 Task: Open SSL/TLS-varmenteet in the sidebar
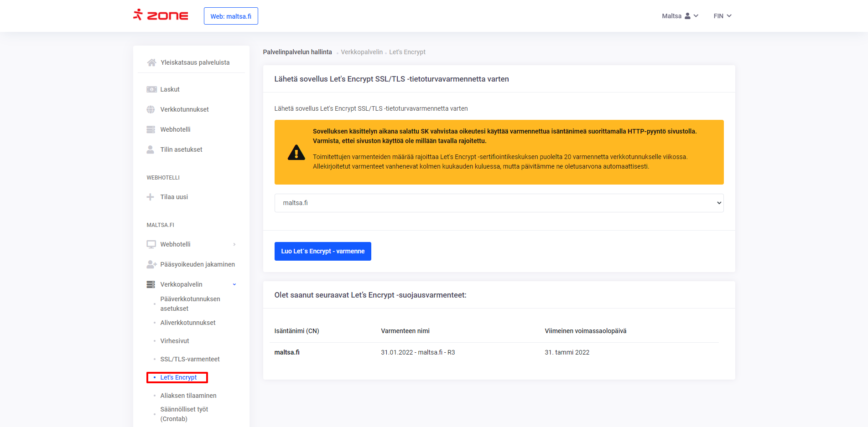click(190, 359)
